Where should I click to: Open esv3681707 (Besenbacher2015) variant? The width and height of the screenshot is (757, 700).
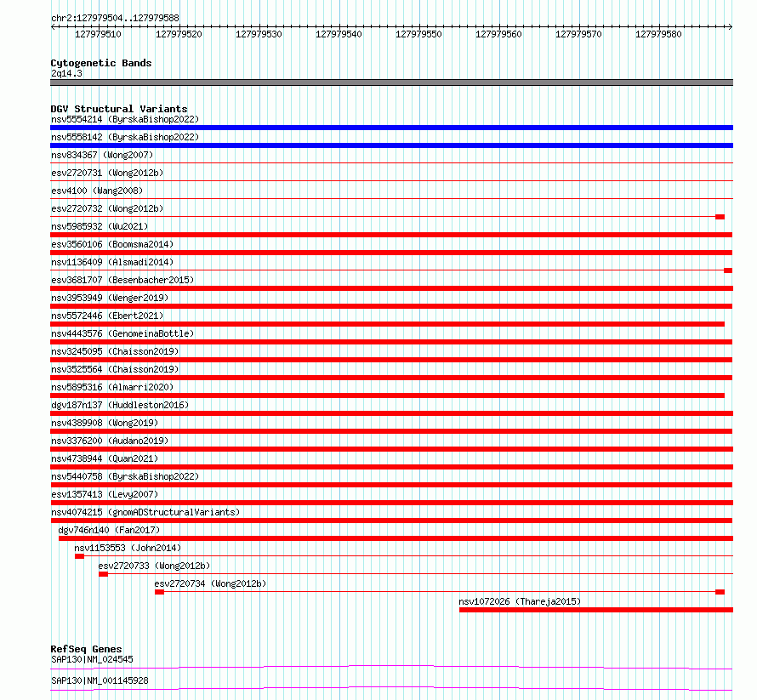pyautogui.click(x=122, y=280)
